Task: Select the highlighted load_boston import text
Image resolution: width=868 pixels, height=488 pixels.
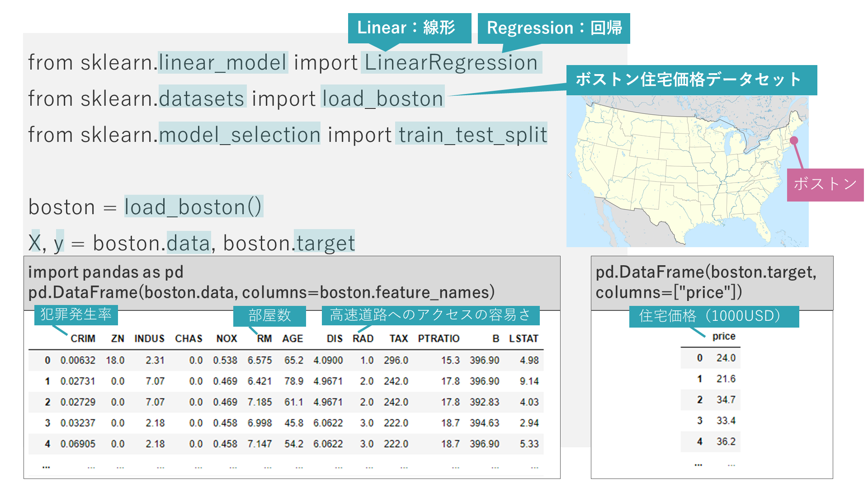Action: 382,99
